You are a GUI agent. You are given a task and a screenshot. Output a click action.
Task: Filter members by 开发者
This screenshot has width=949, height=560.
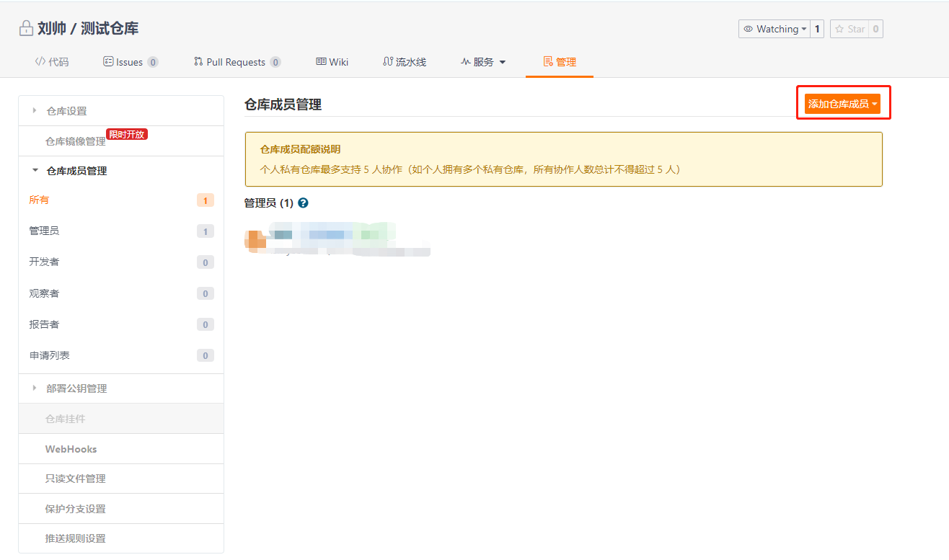[121, 262]
